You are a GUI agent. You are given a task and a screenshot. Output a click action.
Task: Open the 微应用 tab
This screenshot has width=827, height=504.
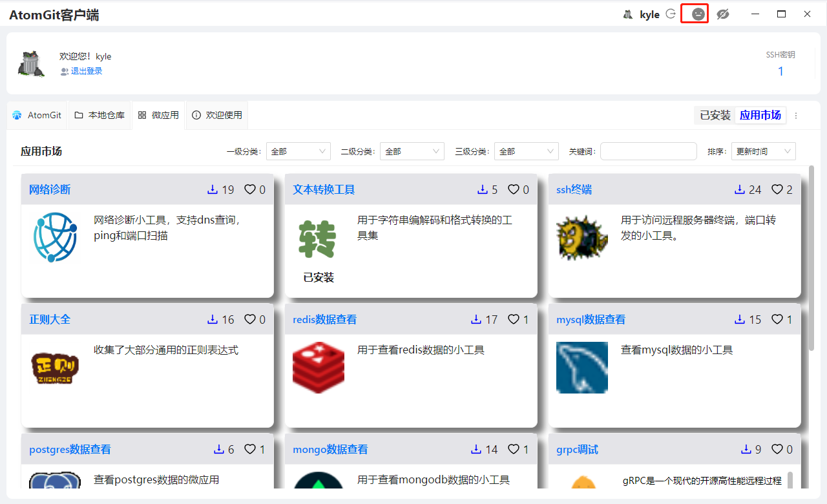[x=158, y=115]
